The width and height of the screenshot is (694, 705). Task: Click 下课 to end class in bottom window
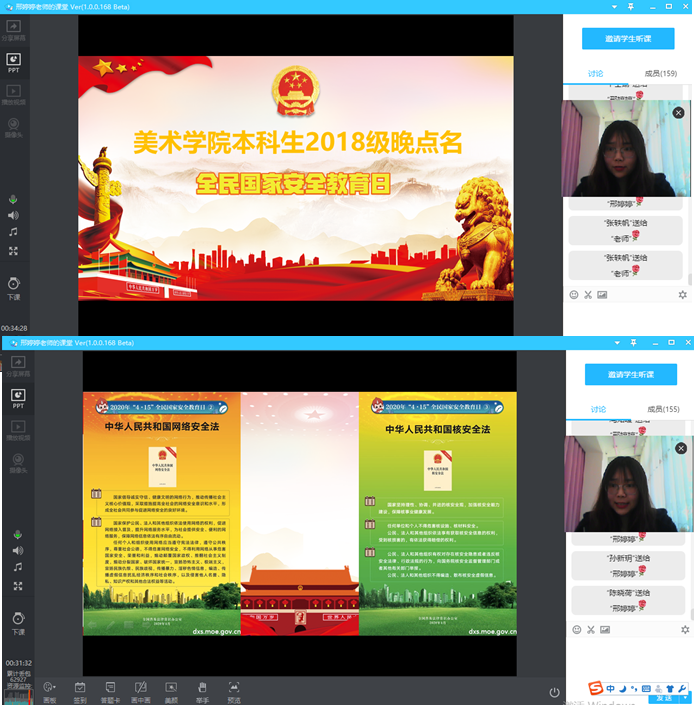(14, 623)
